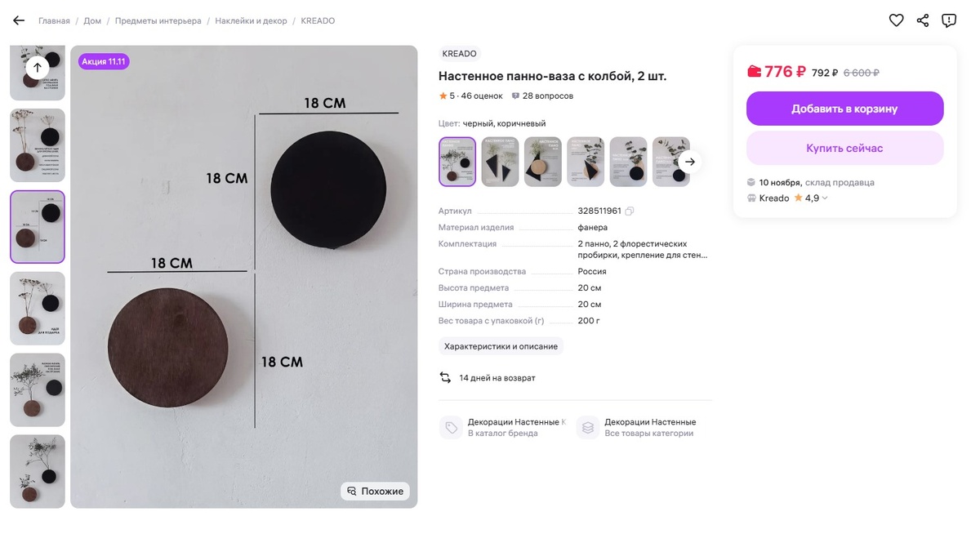Copy the article number 328511961
980x534 pixels.
coord(629,211)
